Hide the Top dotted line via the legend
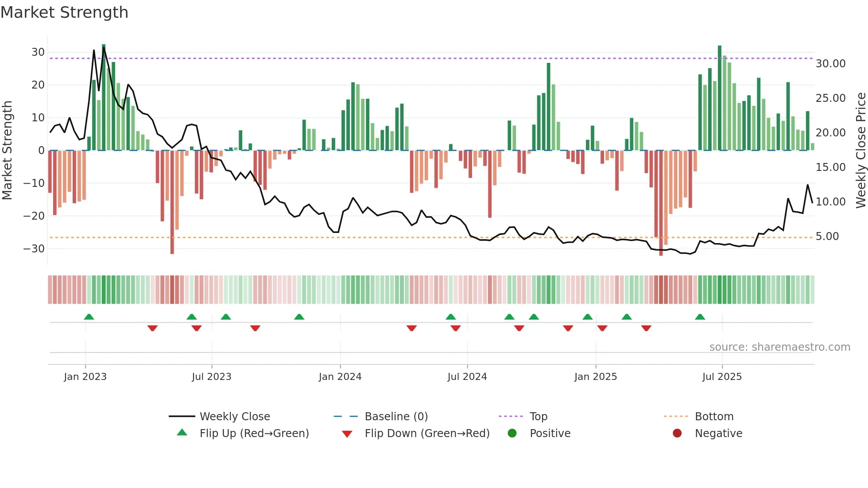 click(x=538, y=416)
